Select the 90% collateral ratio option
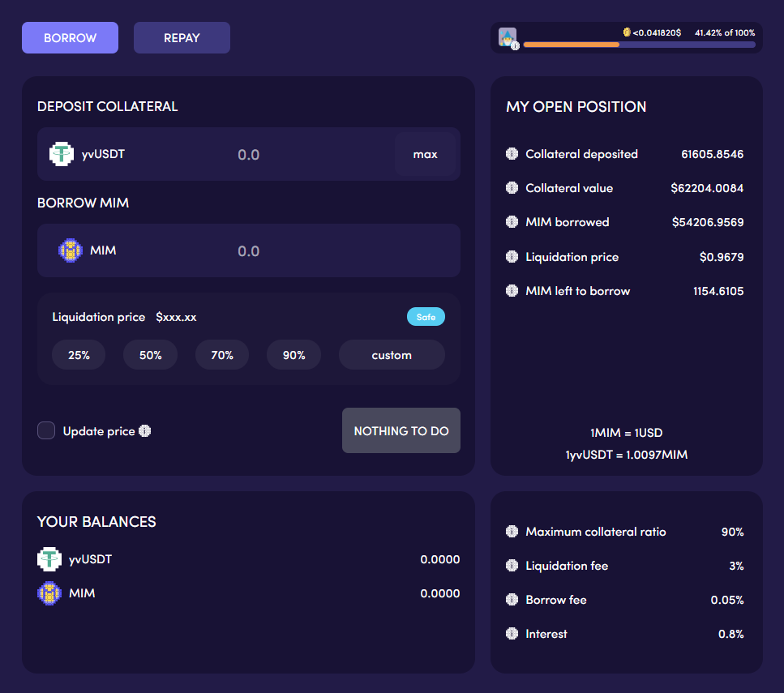The image size is (784, 693). [x=293, y=355]
